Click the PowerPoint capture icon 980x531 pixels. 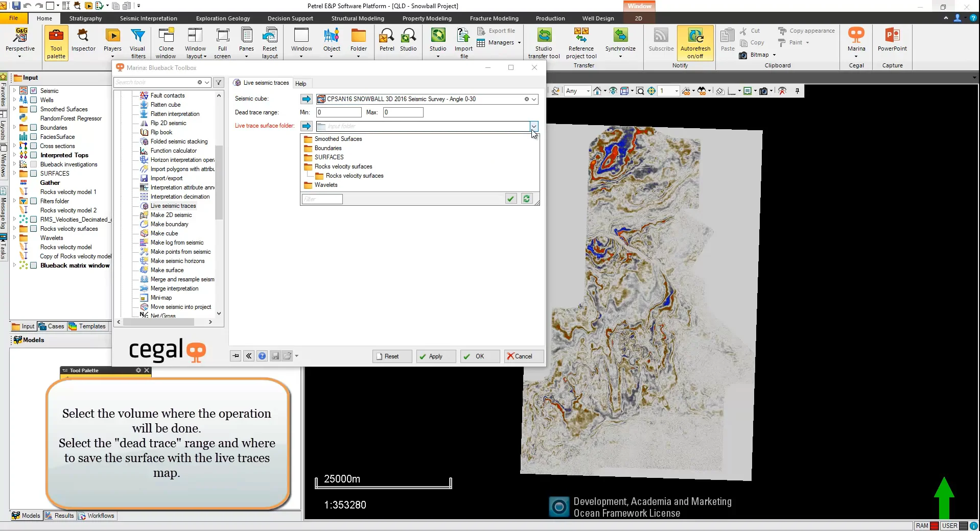pyautogui.click(x=892, y=42)
